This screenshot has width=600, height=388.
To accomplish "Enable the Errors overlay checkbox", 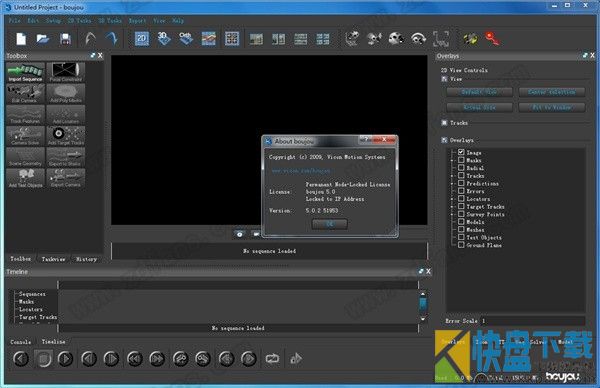I will click(x=461, y=191).
